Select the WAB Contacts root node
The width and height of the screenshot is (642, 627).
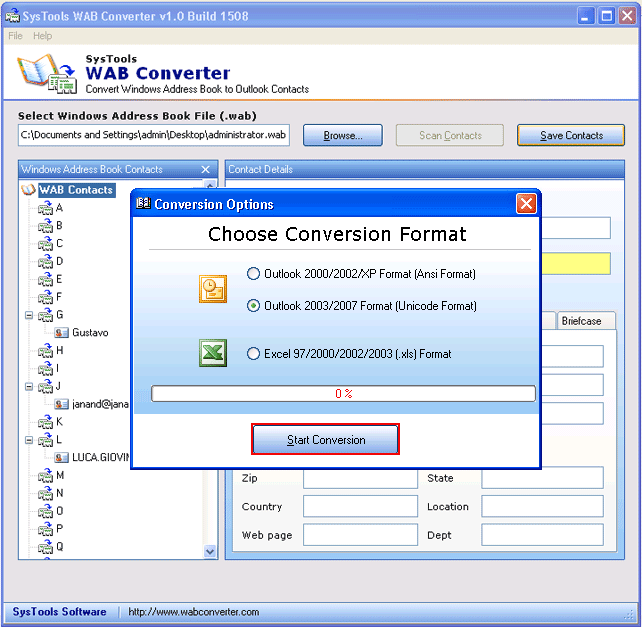click(76, 190)
